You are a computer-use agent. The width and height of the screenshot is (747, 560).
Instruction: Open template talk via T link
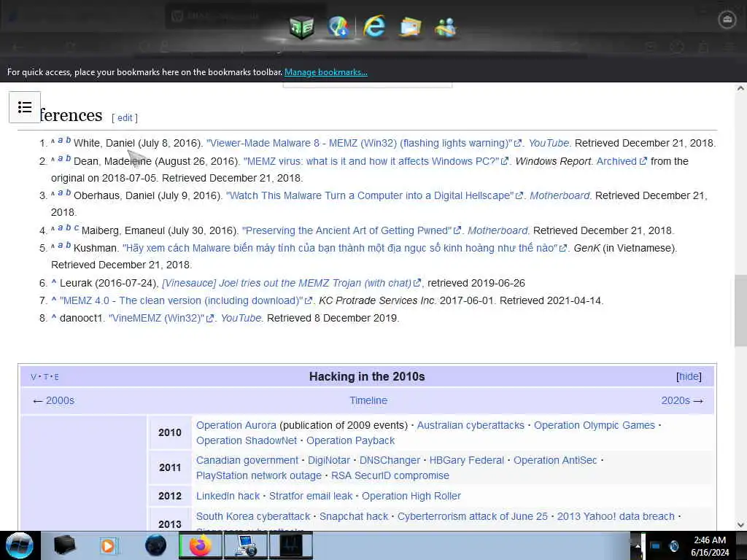[46, 377]
